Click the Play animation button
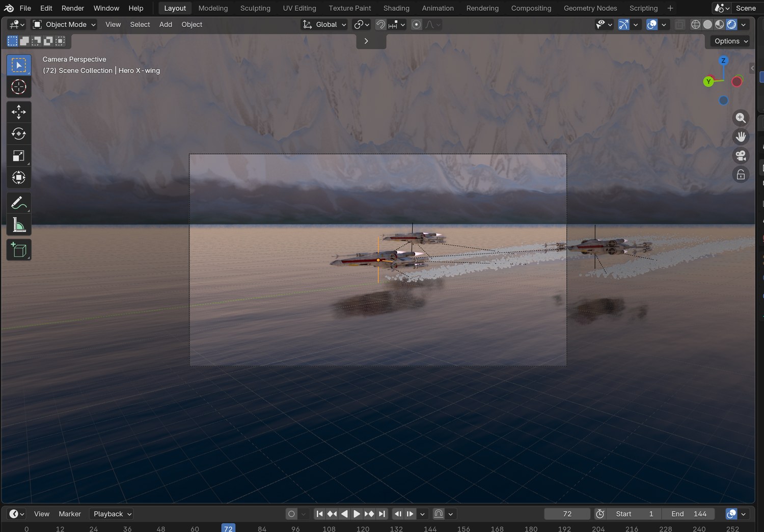Viewport: 764px width, 532px height. point(357,514)
